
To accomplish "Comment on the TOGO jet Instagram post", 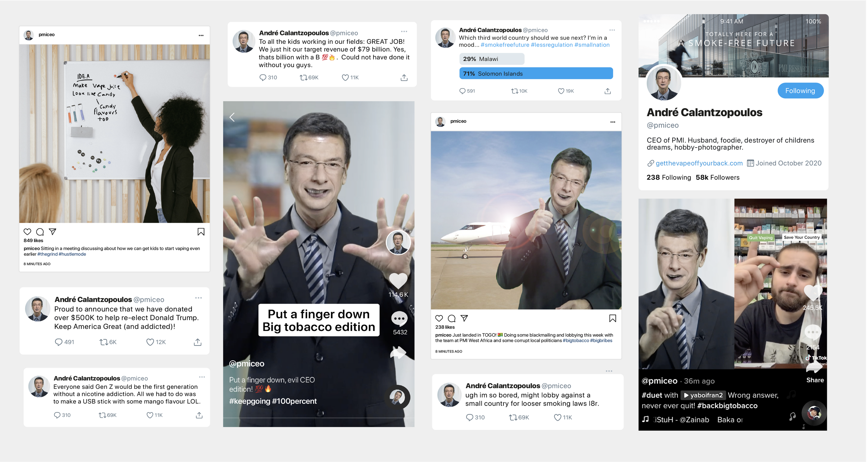I will [x=452, y=318].
